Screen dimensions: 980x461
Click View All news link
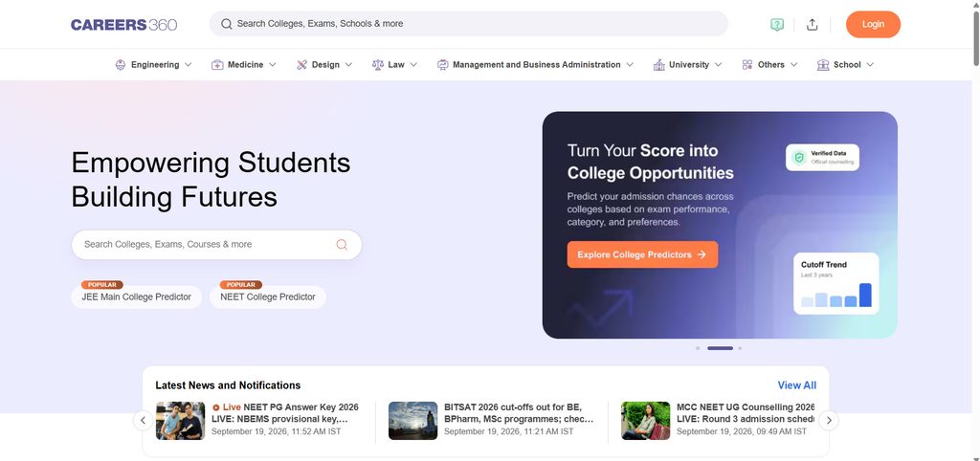797,385
